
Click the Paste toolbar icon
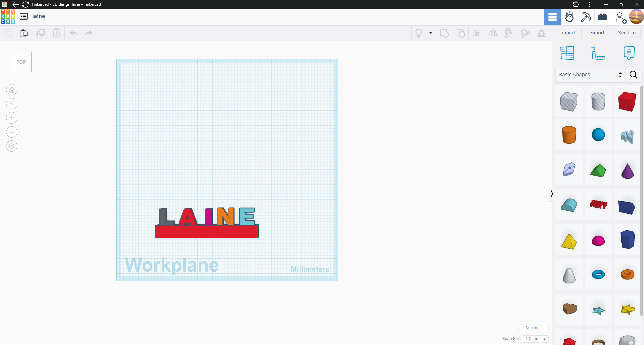coord(24,33)
